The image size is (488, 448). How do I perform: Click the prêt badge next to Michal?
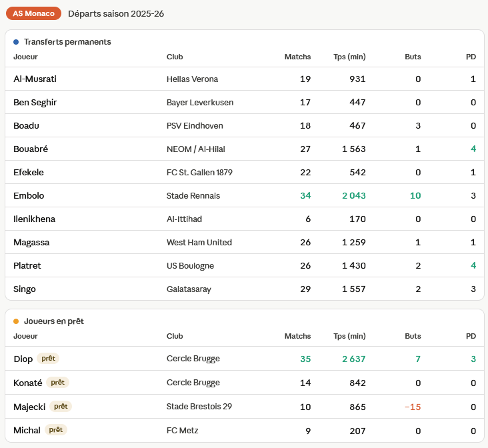(56, 430)
